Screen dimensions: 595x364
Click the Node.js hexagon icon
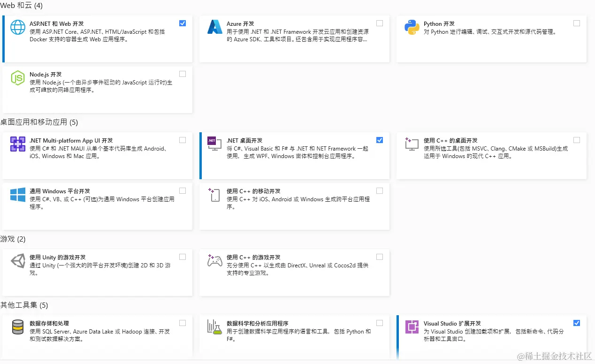pos(18,78)
